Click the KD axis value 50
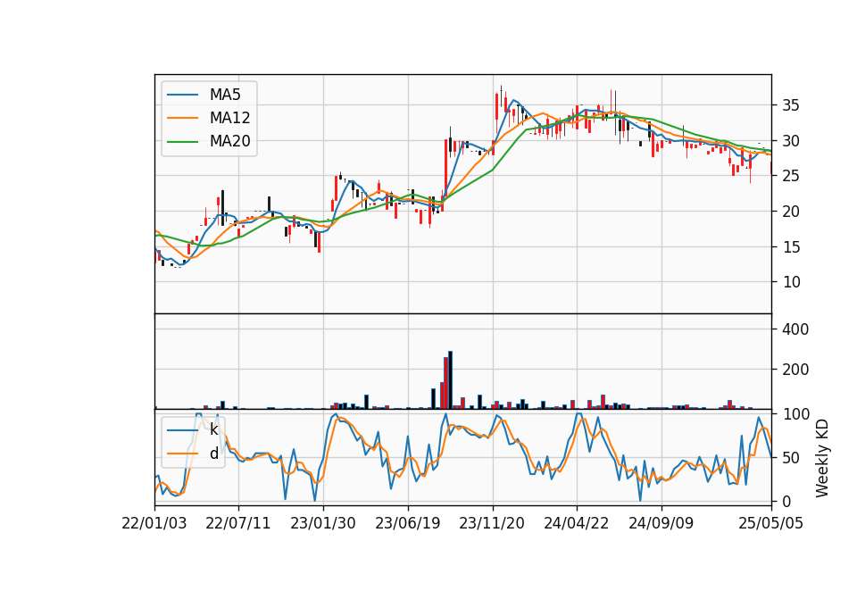 (x=790, y=457)
